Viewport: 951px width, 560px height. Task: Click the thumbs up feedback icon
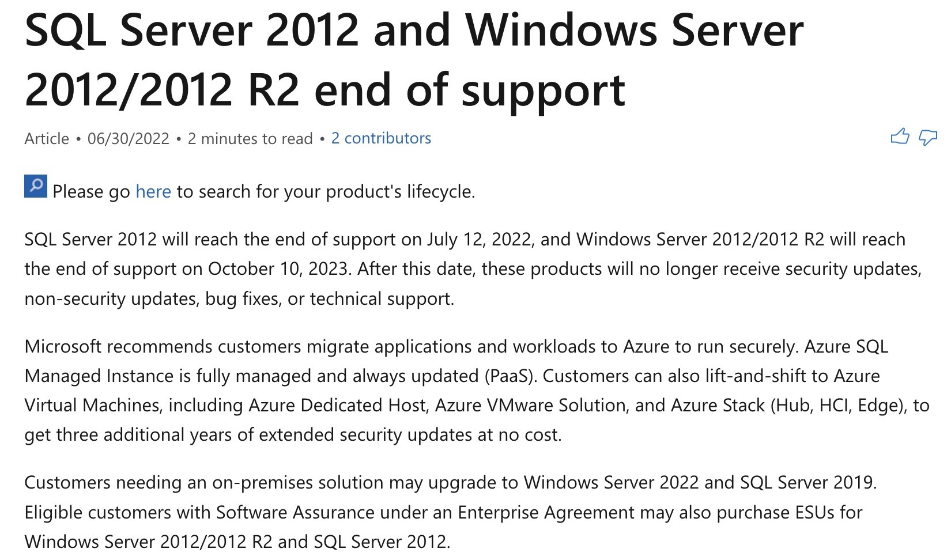pos(900,137)
